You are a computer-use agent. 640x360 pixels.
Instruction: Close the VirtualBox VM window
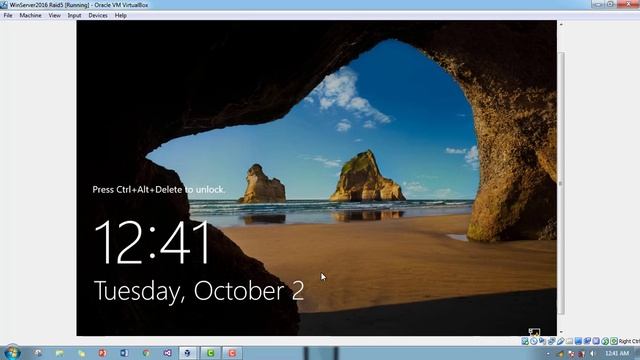tap(629, 4)
